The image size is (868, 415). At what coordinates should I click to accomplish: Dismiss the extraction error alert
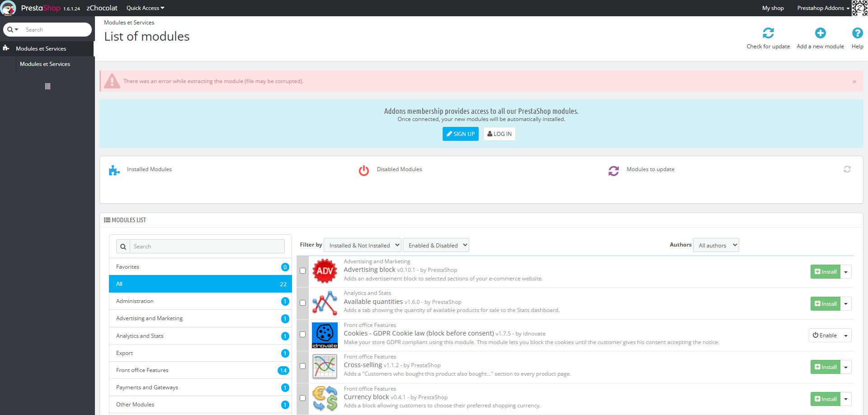(x=854, y=82)
